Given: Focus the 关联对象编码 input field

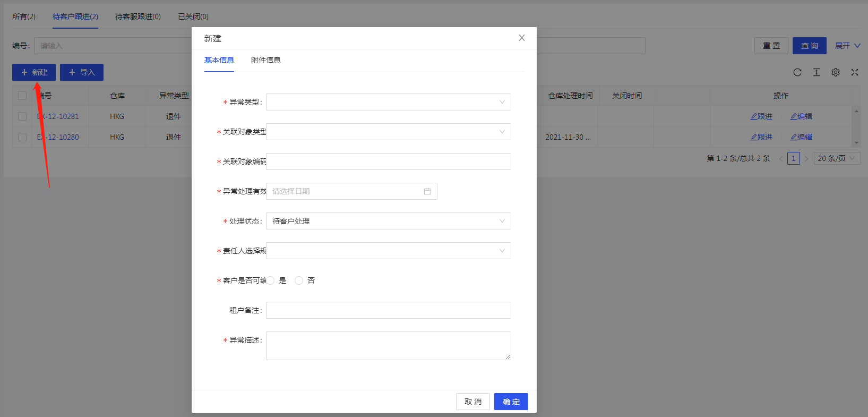Looking at the screenshot, I should point(389,161).
